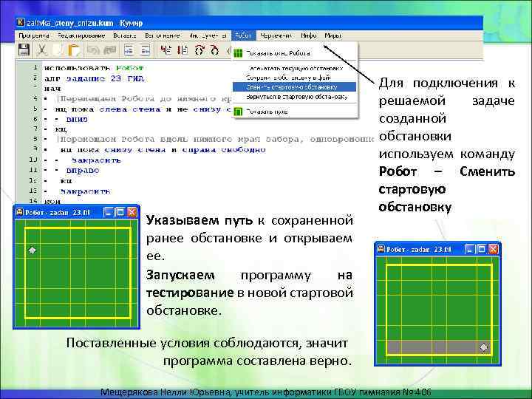Select Сменить стартовую обстановку entry
The width and height of the screenshot is (532, 399).
pos(295,87)
